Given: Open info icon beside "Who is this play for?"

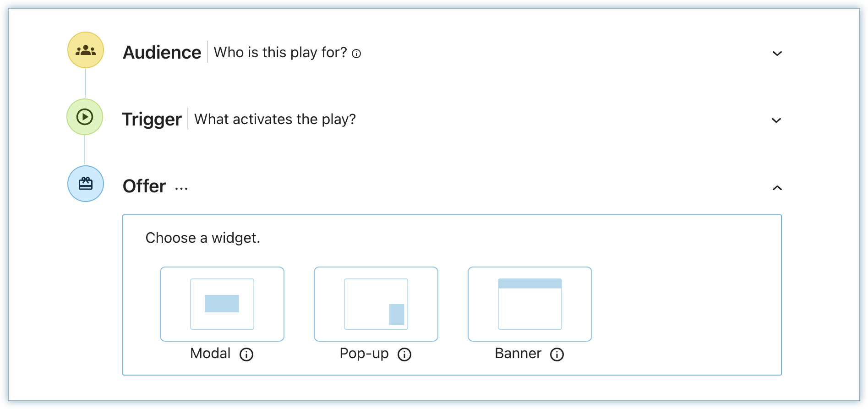Looking at the screenshot, I should click(356, 54).
